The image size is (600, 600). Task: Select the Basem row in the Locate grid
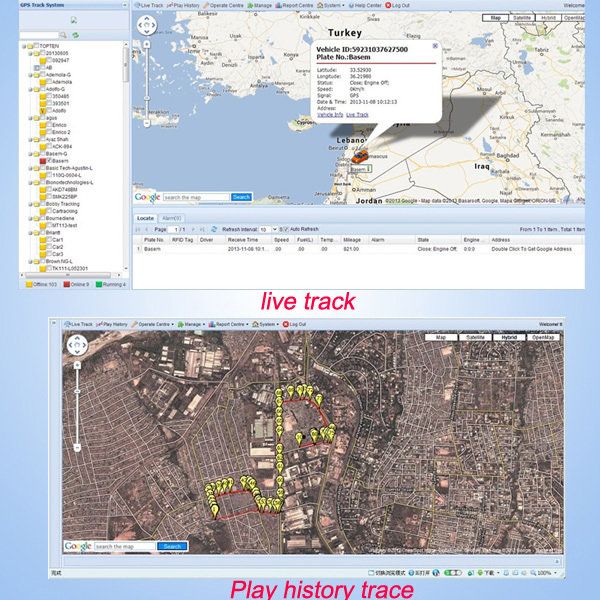click(358, 249)
